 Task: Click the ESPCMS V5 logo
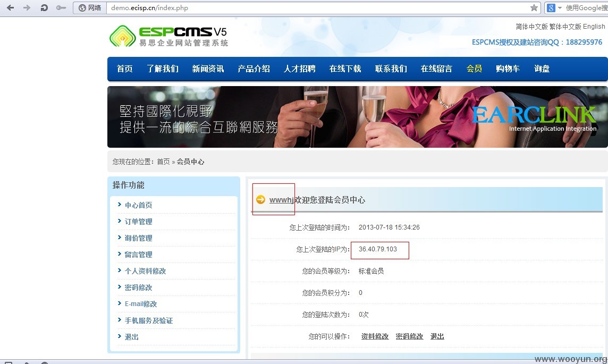point(168,36)
